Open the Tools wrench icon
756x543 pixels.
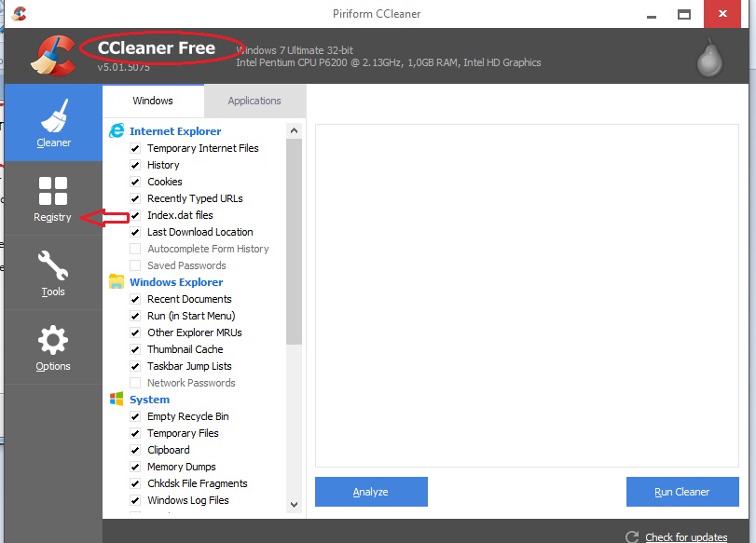pos(53,265)
